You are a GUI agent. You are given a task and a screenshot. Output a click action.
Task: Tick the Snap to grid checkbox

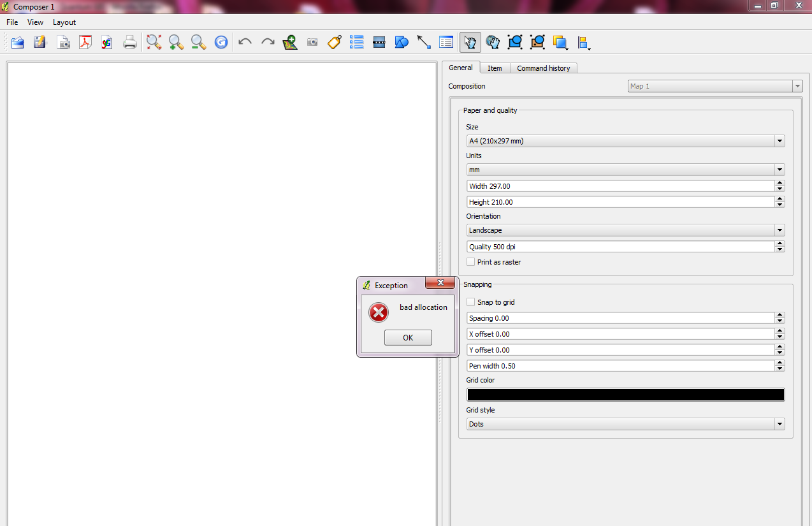pyautogui.click(x=471, y=302)
